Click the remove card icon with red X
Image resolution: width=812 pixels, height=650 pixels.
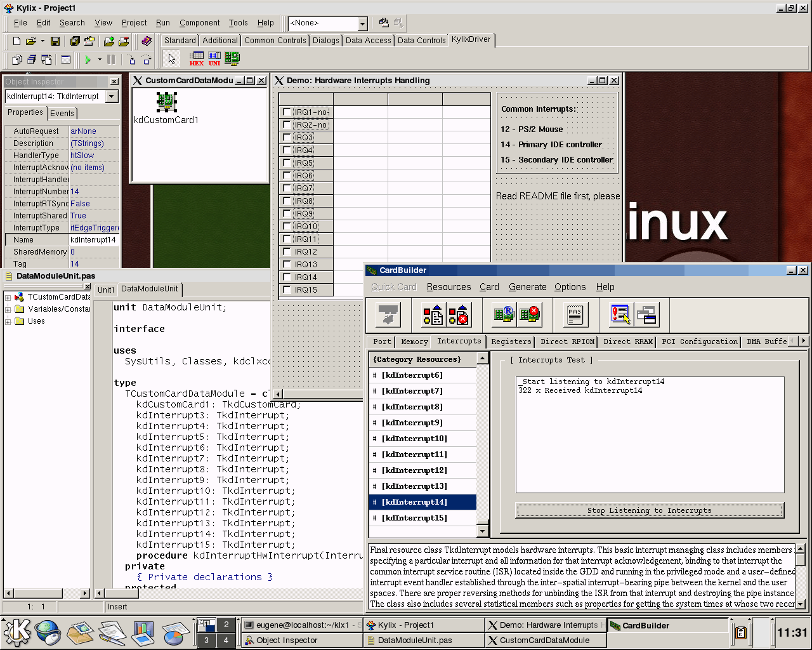click(529, 314)
